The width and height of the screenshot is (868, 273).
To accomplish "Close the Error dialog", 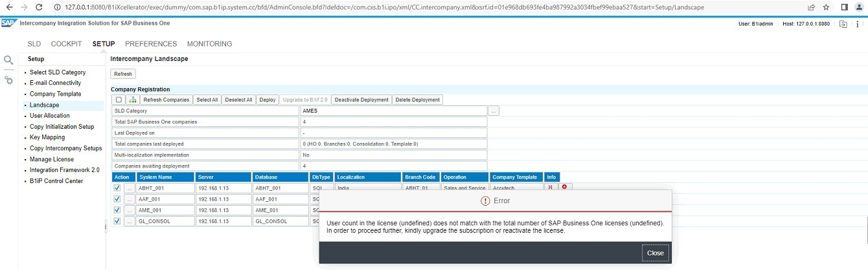I will (655, 253).
